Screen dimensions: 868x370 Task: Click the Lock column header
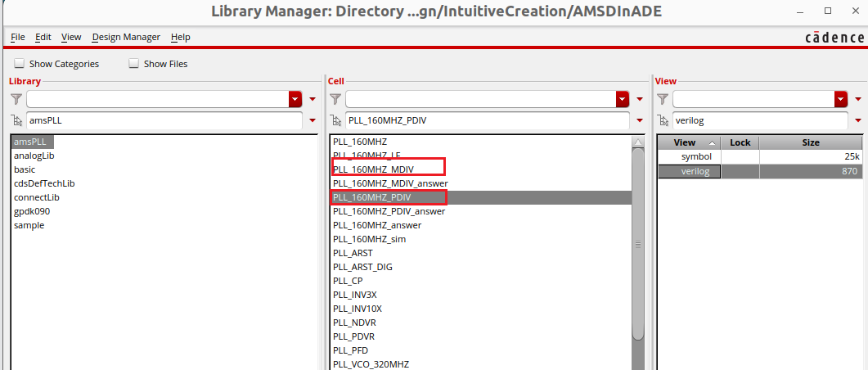click(740, 142)
